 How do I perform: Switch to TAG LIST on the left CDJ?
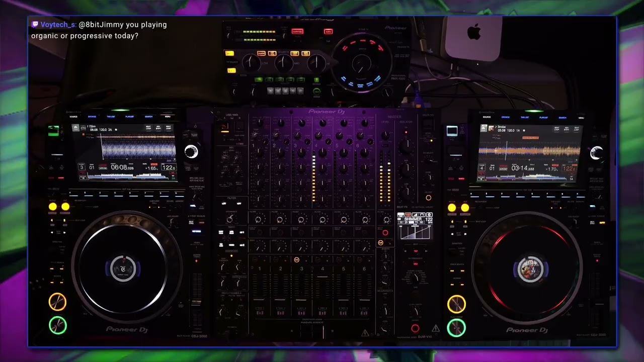[111, 117]
